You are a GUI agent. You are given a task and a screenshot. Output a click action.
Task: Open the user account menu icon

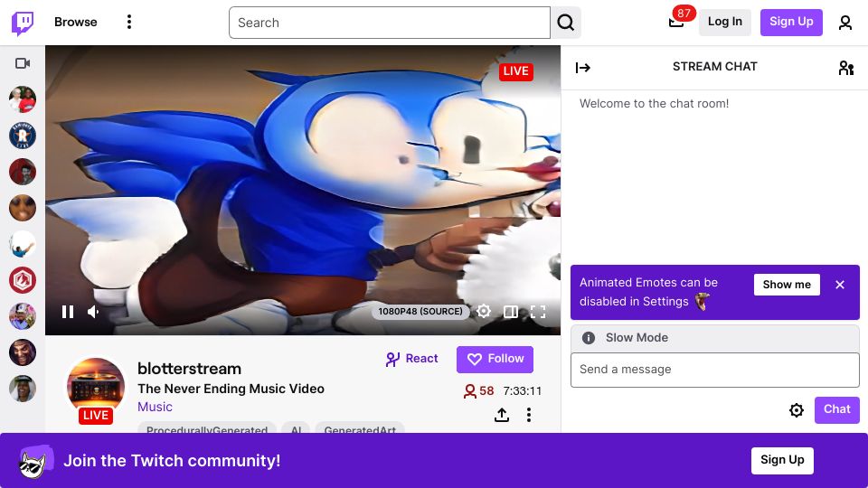tap(844, 23)
